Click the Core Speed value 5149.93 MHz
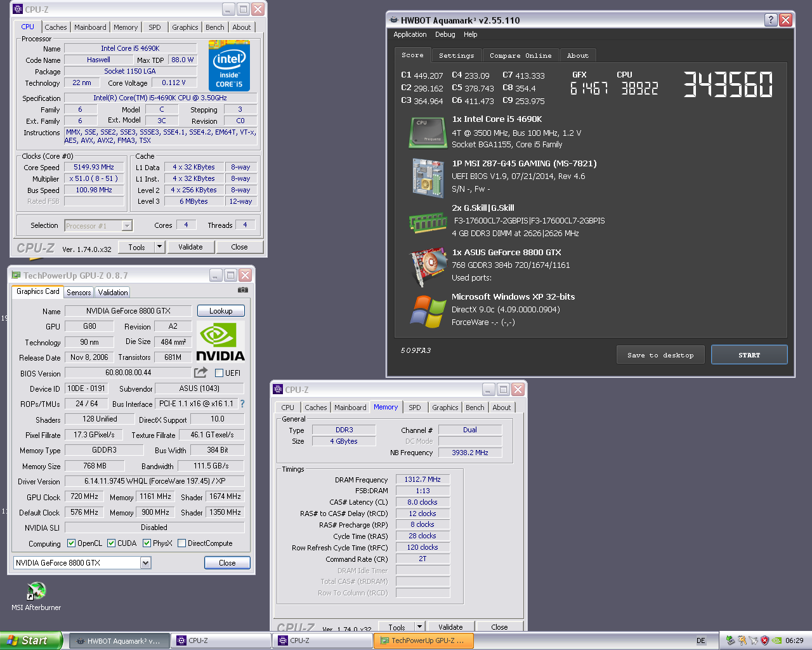Screen dimensions: 812x650 (94, 167)
